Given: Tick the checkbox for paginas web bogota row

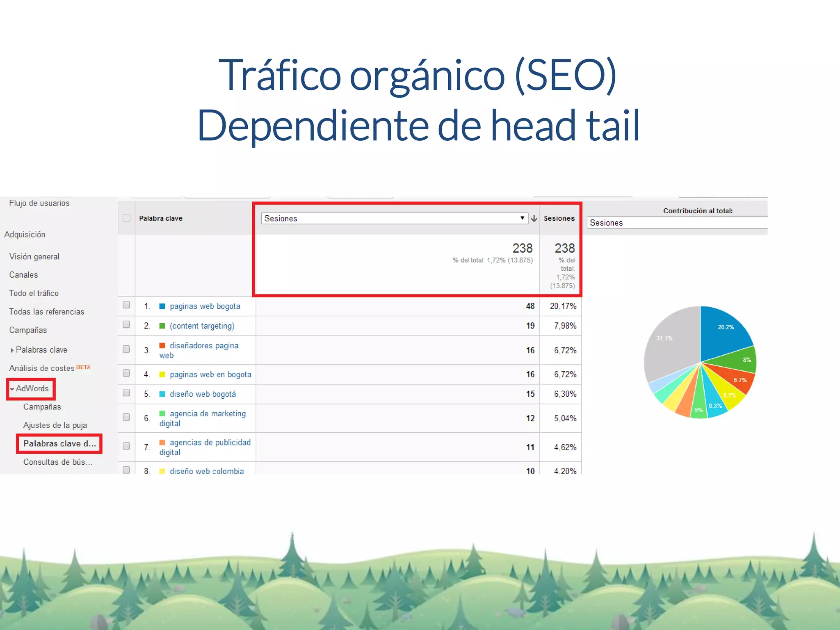Looking at the screenshot, I should pos(126,305).
